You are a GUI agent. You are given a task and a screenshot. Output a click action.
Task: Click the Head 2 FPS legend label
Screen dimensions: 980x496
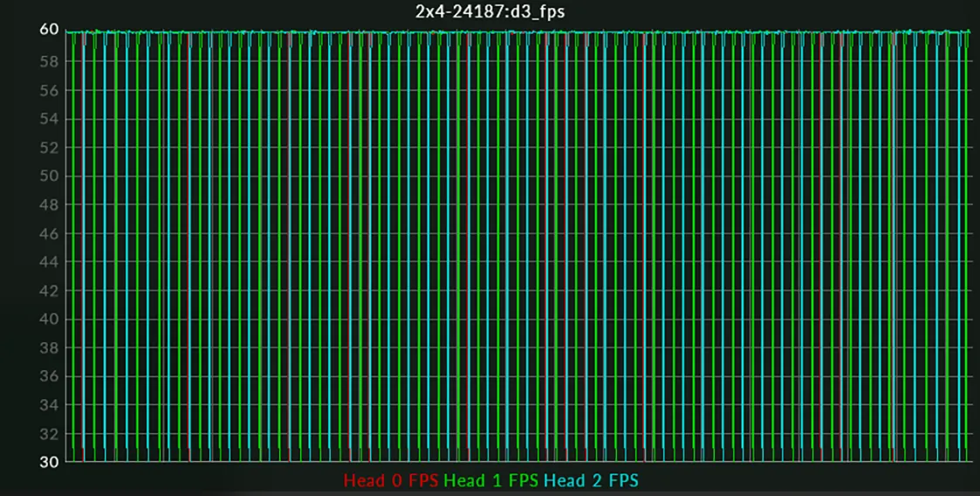pyautogui.click(x=592, y=480)
